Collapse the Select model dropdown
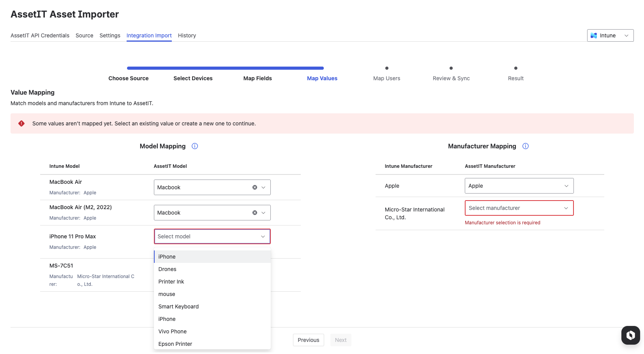Screen dimensions: 644x354 point(263,236)
